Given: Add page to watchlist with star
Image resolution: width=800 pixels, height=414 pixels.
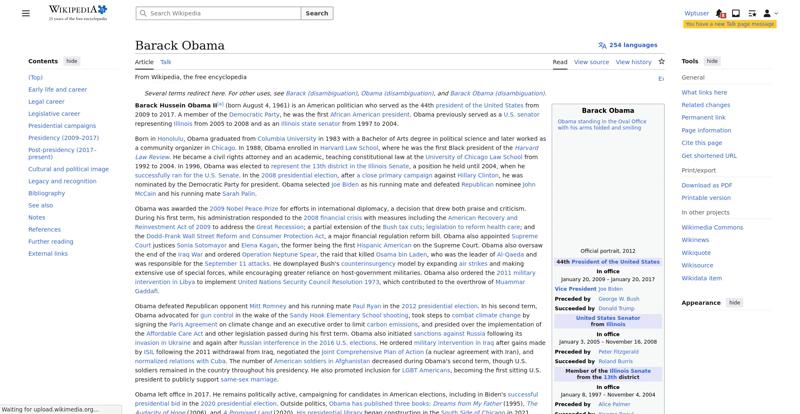Looking at the screenshot, I should pos(661,62).
